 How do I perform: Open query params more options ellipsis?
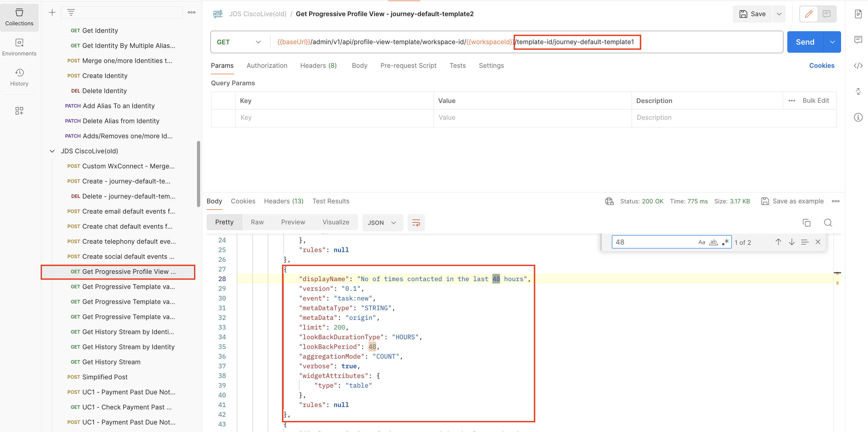click(792, 101)
